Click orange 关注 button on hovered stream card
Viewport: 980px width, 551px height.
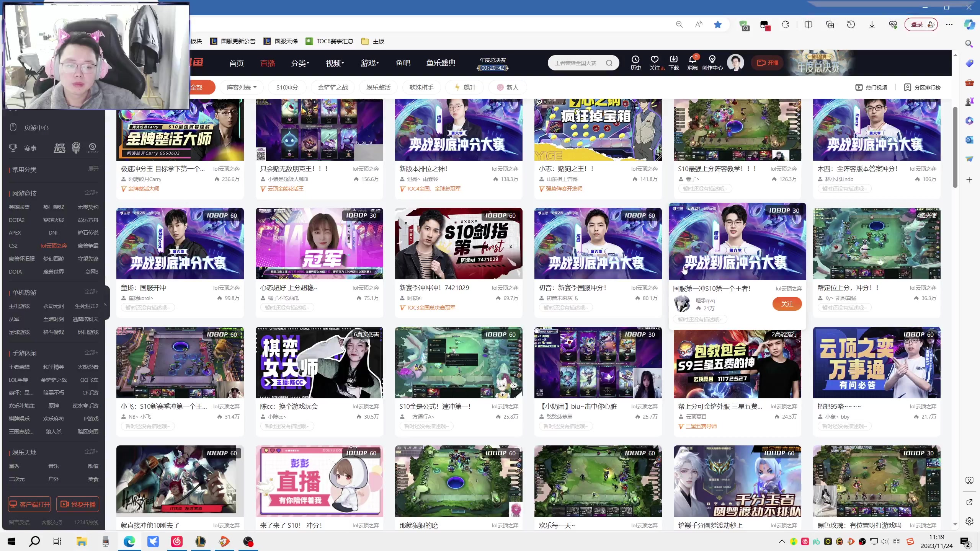(x=787, y=304)
